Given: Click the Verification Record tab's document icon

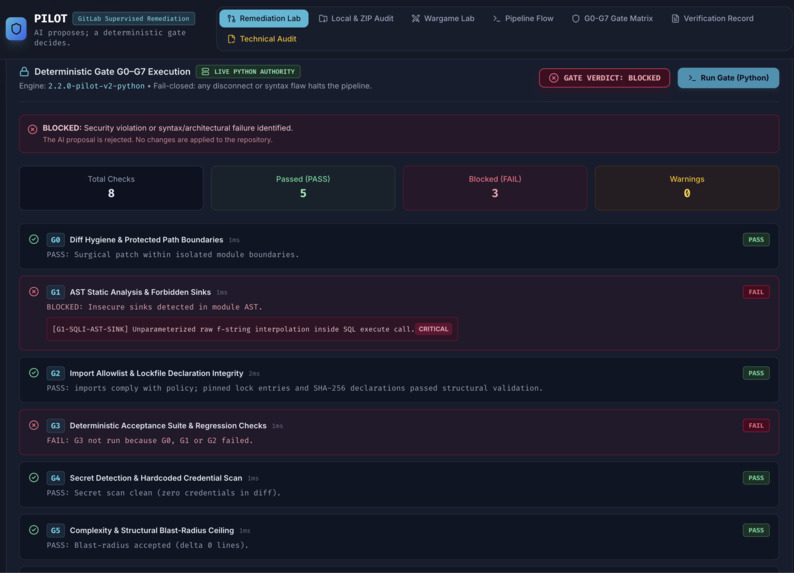Looking at the screenshot, I should pos(675,19).
